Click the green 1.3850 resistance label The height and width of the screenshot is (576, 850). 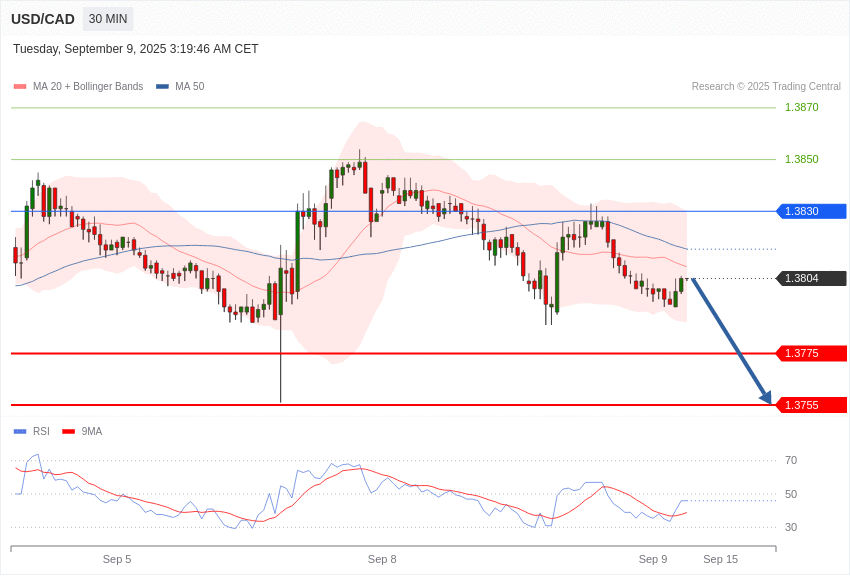(x=801, y=159)
